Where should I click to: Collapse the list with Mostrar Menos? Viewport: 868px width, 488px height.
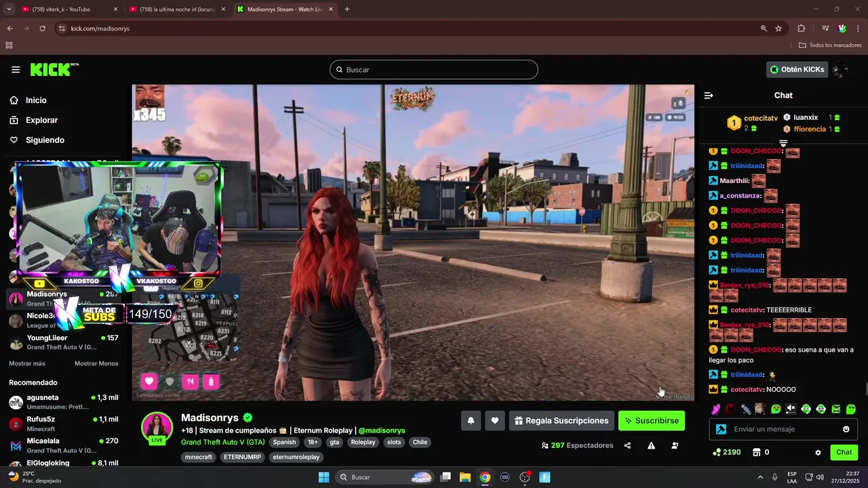click(96, 363)
